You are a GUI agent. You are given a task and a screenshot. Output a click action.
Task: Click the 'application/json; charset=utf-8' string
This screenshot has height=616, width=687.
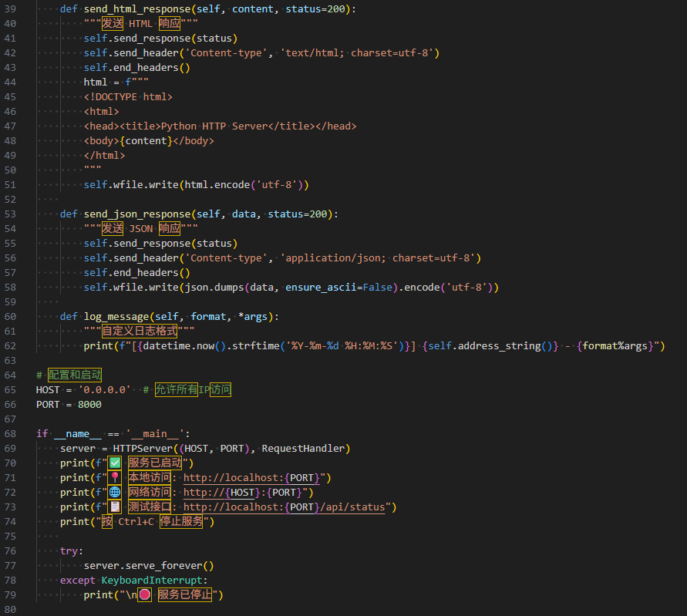(378, 258)
